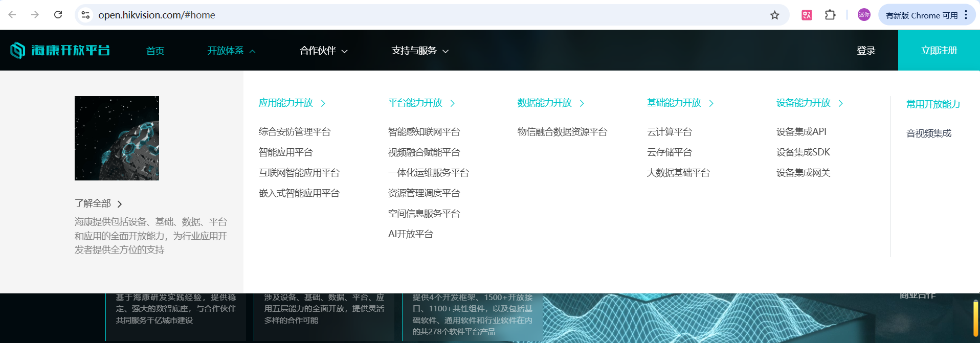Reload the page with the refresh icon
Image resolution: width=980 pixels, height=343 pixels.
click(58, 15)
